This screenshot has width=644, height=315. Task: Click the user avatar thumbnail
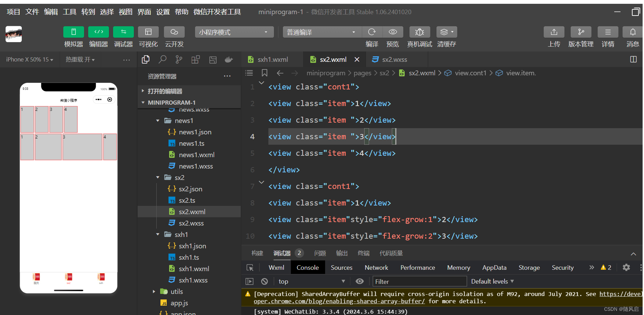[x=14, y=34]
